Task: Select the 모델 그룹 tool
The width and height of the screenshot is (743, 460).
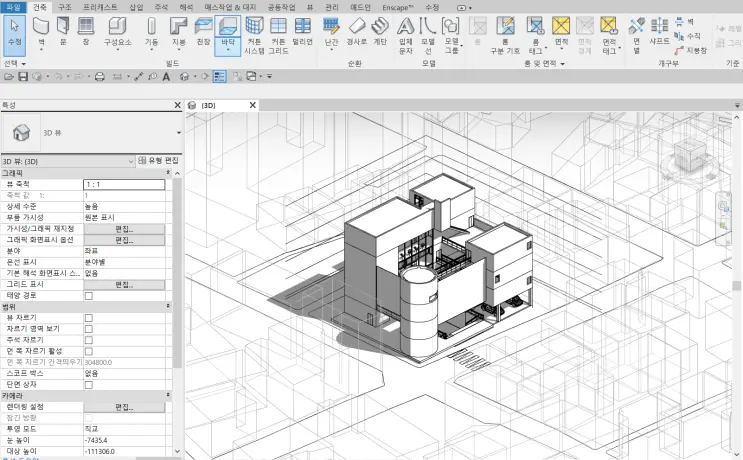Action: click(452, 36)
